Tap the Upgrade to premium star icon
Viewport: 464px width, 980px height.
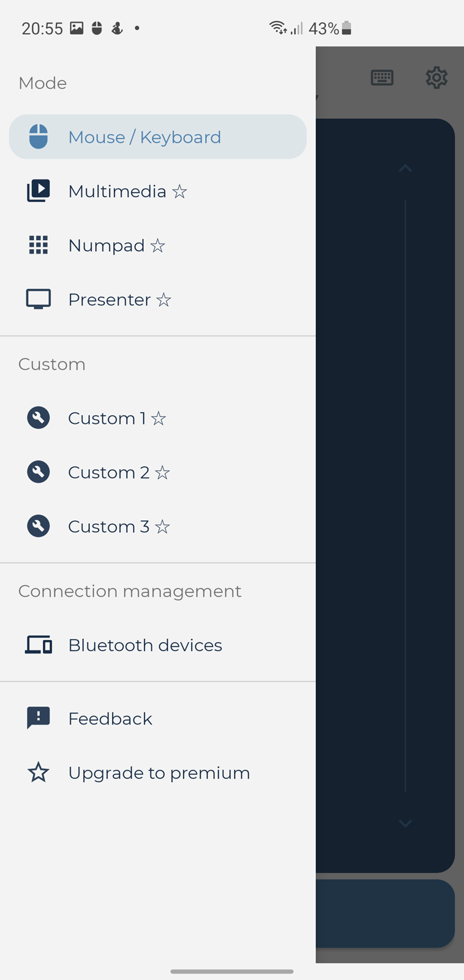(39, 772)
